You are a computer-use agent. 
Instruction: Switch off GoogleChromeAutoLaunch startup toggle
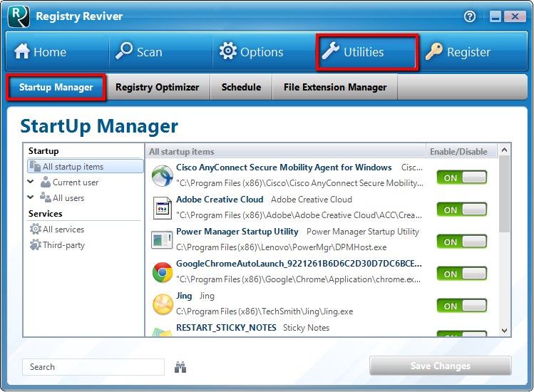pyautogui.click(x=461, y=274)
